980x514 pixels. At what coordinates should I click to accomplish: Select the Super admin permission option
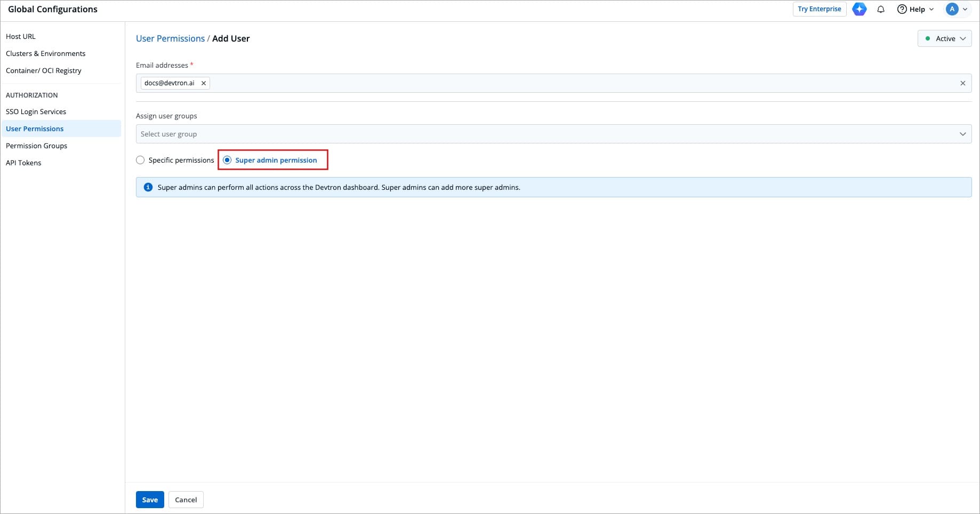pos(227,160)
